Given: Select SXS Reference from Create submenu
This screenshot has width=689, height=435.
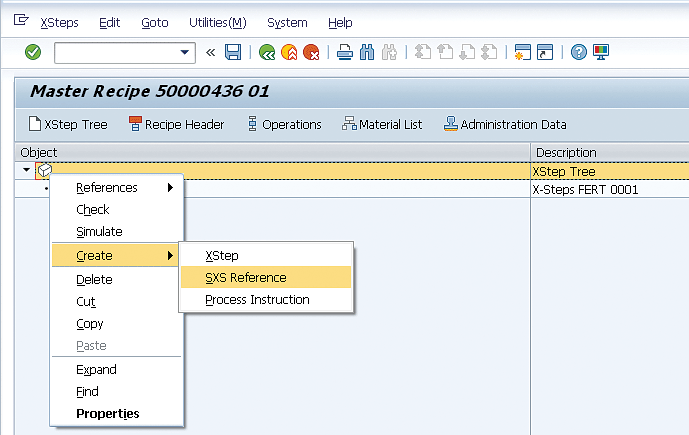Looking at the screenshot, I should [245, 278].
